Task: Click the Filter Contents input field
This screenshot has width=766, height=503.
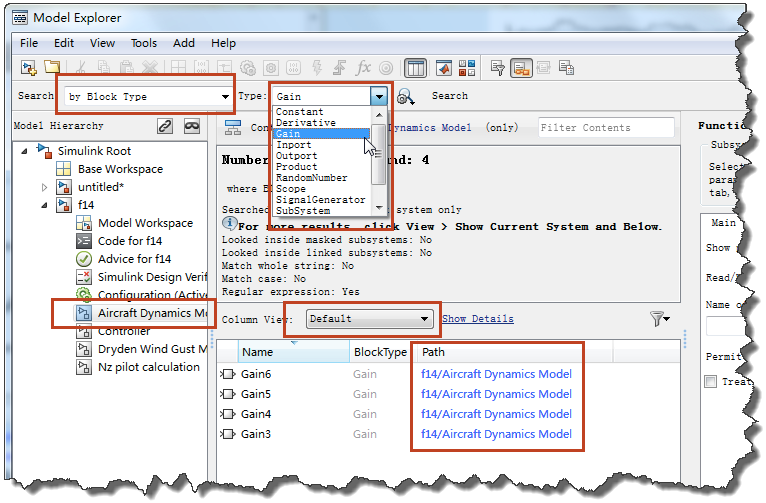Action: pos(606,127)
